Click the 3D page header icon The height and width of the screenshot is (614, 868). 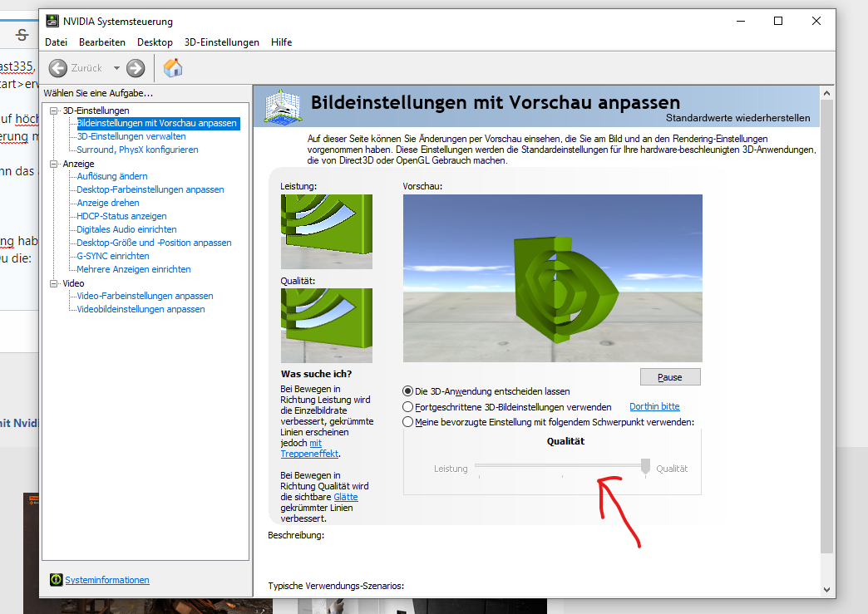(283, 106)
